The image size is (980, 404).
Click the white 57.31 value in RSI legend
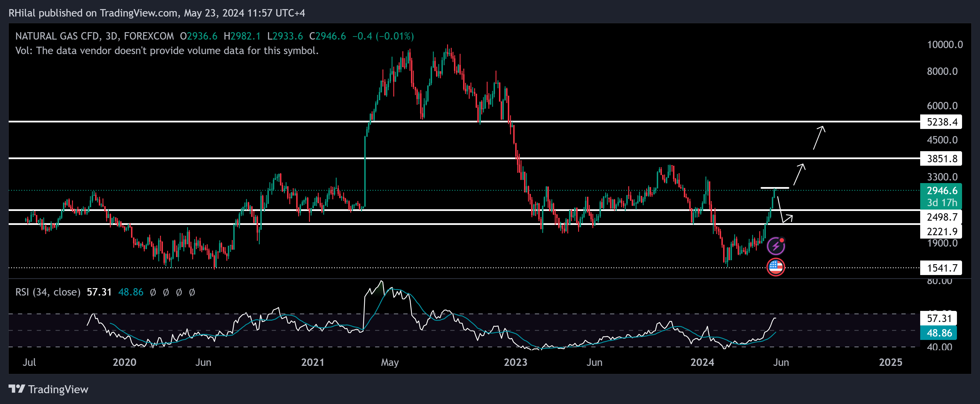[99, 292]
